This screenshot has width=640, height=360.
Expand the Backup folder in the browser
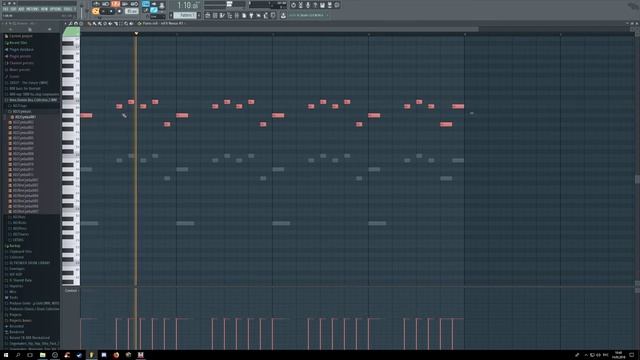coord(14,246)
